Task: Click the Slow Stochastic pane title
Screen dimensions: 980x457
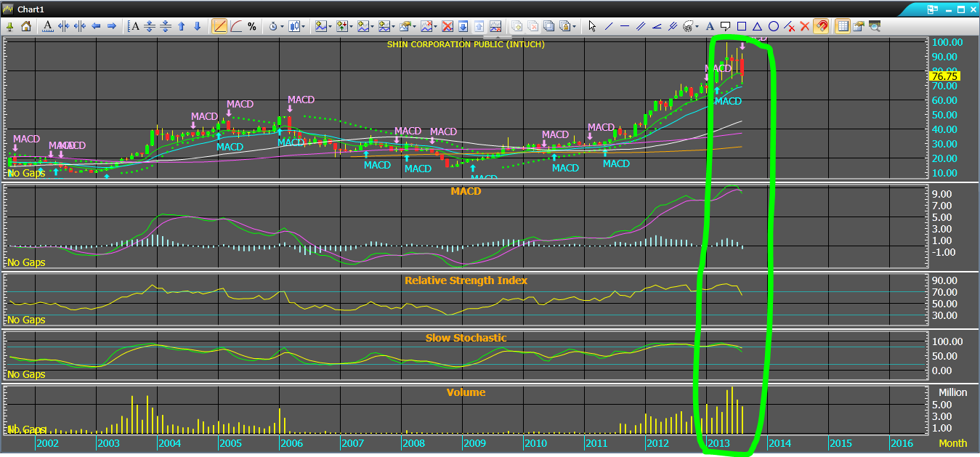Action: coord(466,338)
